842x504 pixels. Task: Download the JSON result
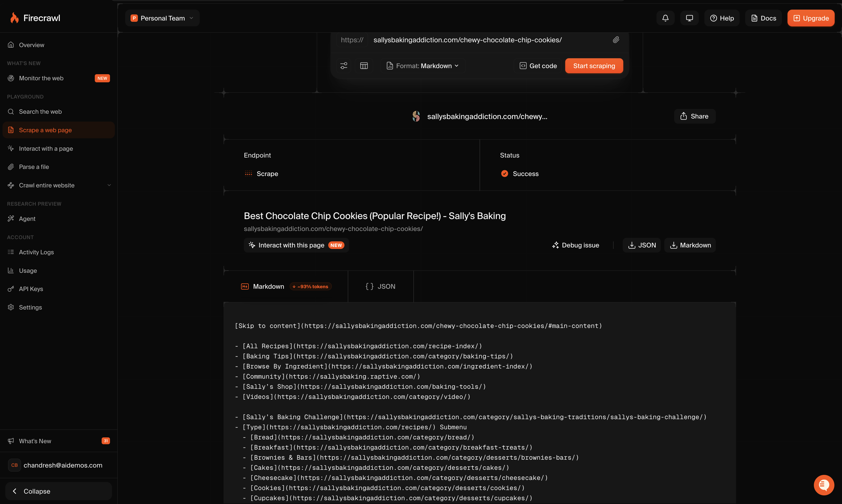[x=642, y=245]
